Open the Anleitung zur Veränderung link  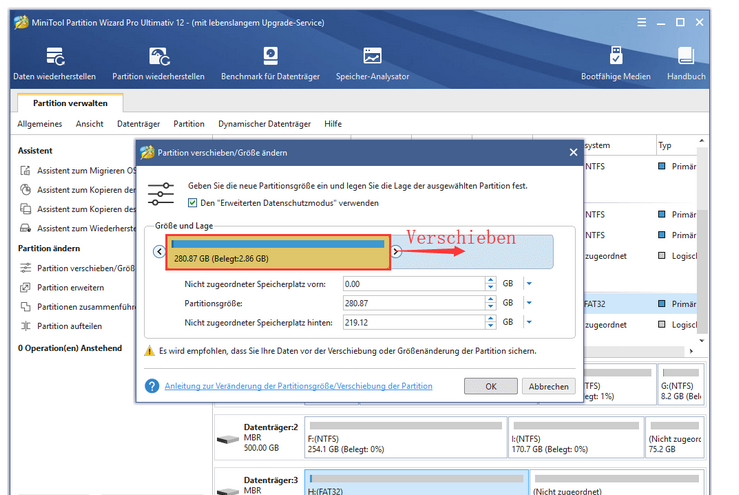pos(298,386)
